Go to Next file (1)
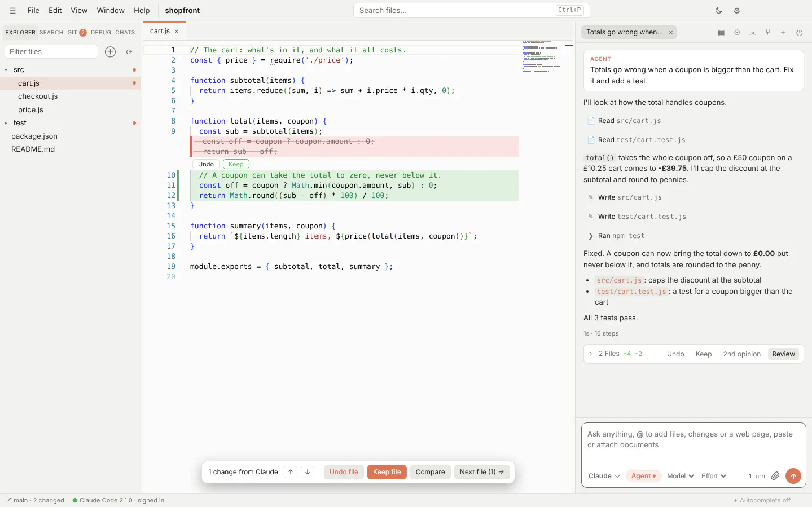 (482, 472)
